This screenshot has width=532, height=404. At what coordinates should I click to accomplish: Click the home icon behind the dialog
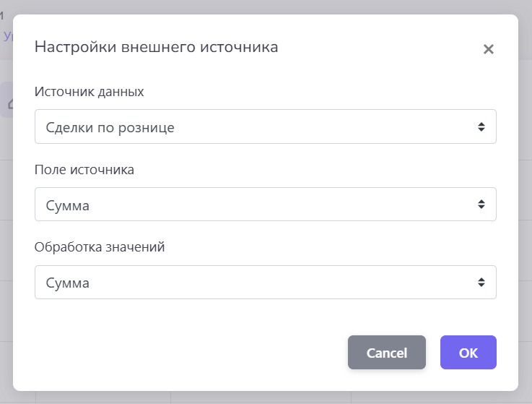click(9, 103)
